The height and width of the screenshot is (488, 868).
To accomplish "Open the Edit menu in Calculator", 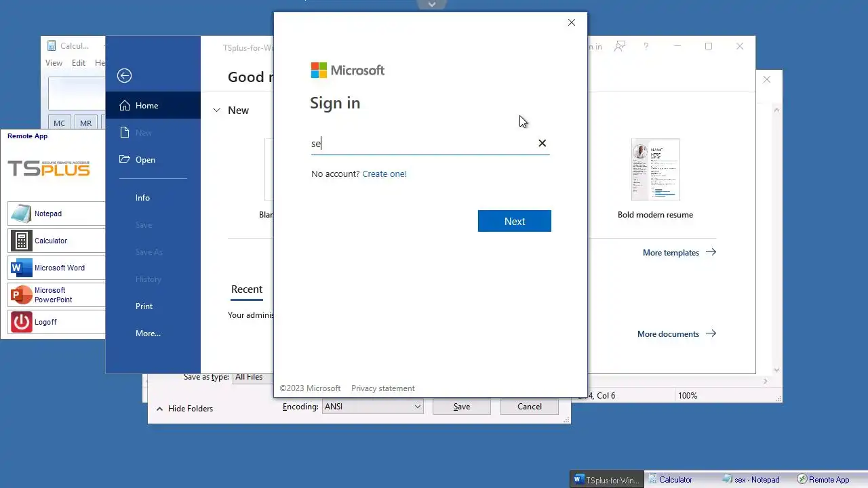I will 79,63.
